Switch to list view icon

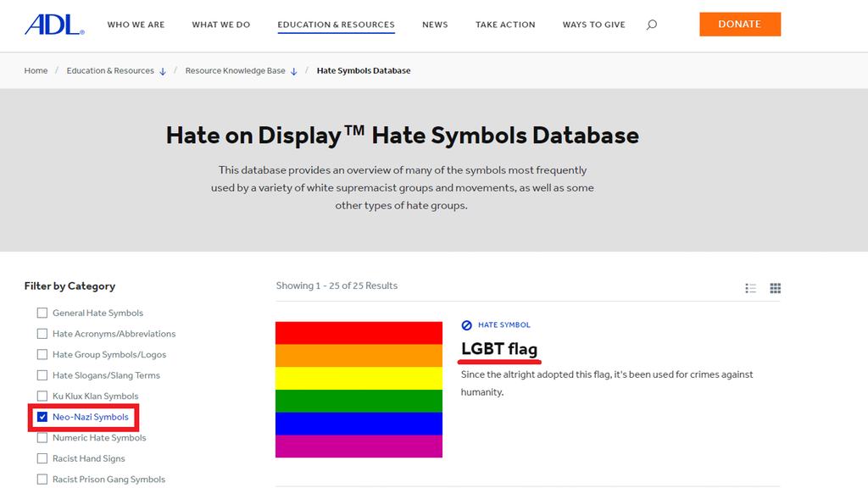click(750, 288)
